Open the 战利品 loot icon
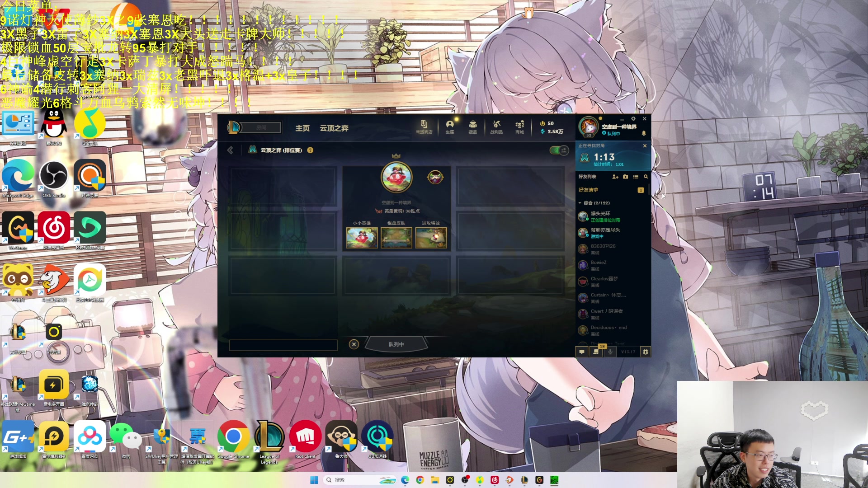The image size is (868, 488). (x=496, y=127)
